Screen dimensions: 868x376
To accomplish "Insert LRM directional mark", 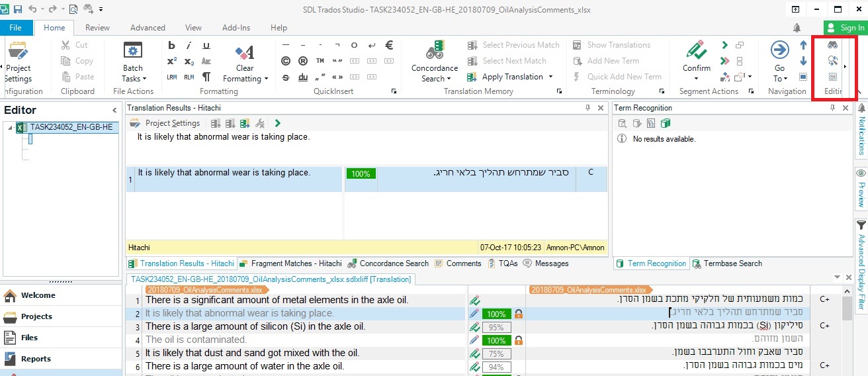I will pos(172,77).
